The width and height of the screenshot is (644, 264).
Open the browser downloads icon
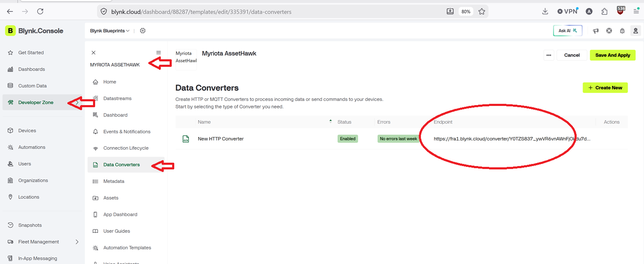pos(545,11)
